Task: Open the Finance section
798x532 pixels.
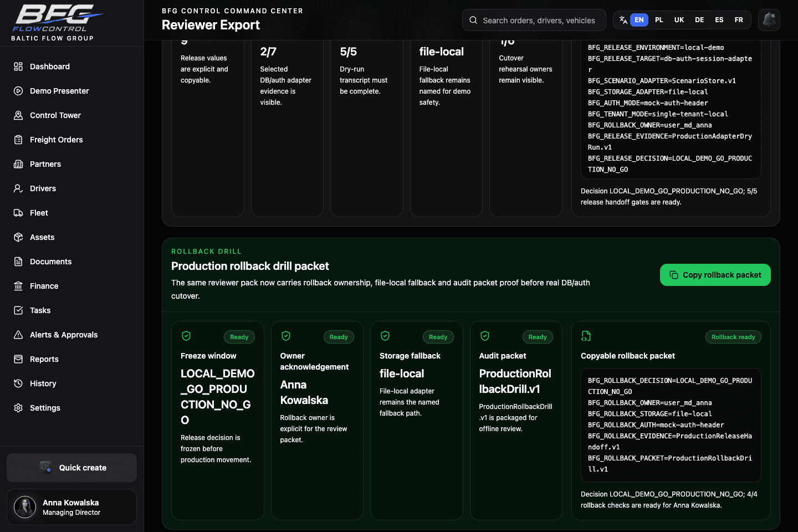Action: click(x=71, y=286)
